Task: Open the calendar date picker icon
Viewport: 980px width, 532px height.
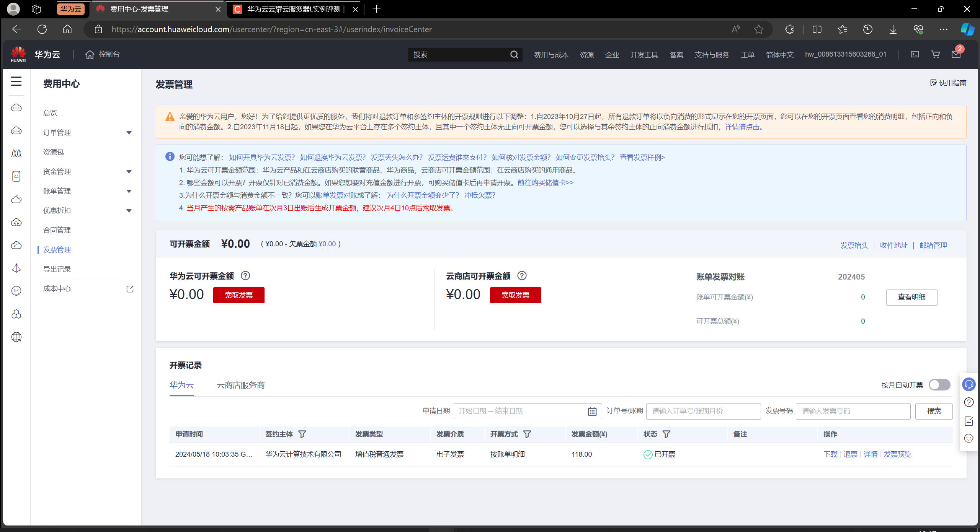Action: tap(592, 411)
